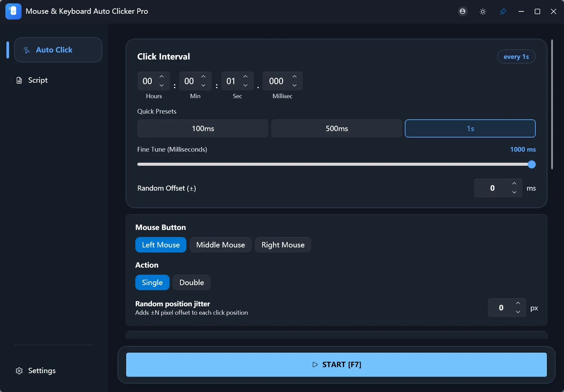
Task: Toggle the always-on-top pin icon
Action: [x=503, y=11]
